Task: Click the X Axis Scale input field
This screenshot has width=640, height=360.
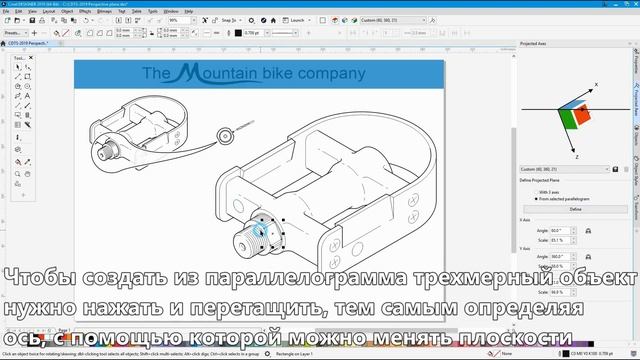Action: [x=560, y=240]
